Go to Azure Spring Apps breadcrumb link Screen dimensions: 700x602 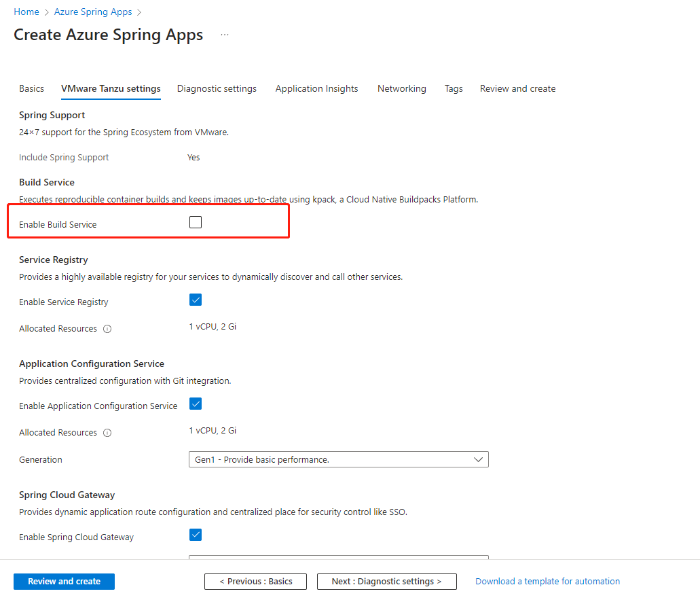[93, 12]
